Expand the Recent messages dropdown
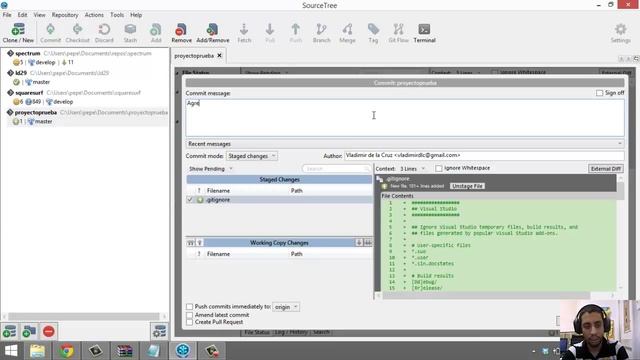The image size is (640, 360). pos(405,144)
